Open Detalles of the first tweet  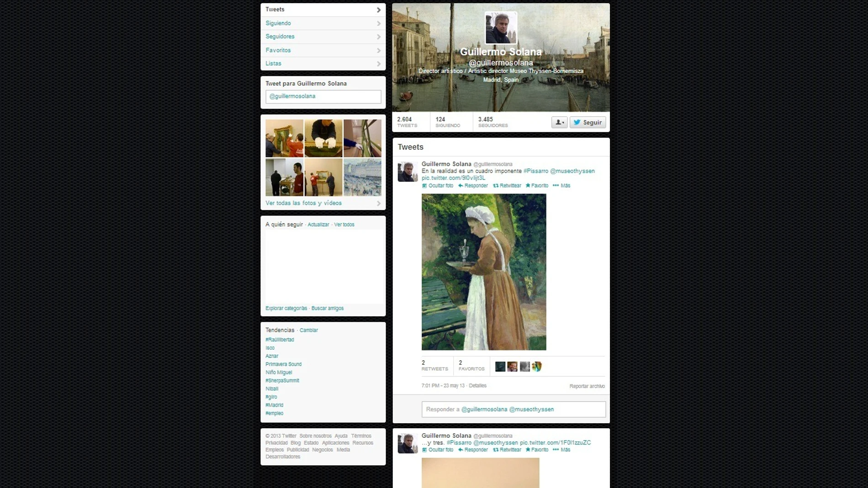click(x=477, y=386)
